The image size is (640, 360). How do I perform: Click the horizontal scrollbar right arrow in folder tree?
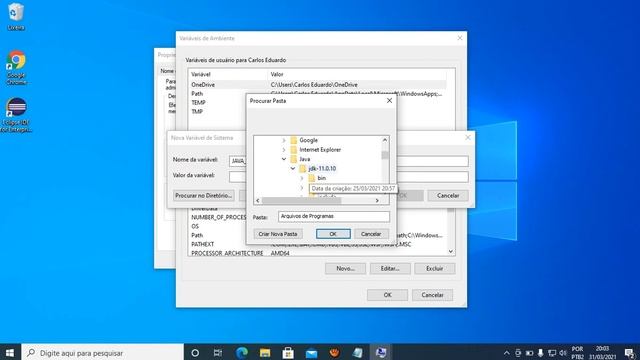click(x=377, y=200)
